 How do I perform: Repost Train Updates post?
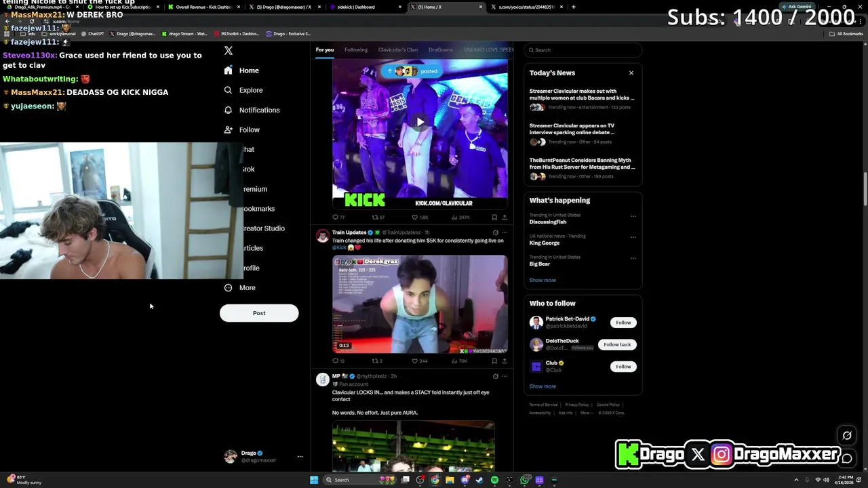click(377, 361)
